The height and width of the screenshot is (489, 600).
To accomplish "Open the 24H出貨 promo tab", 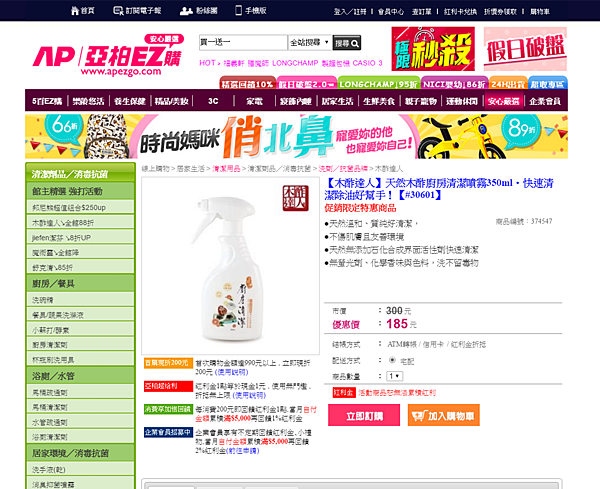I will (x=508, y=83).
